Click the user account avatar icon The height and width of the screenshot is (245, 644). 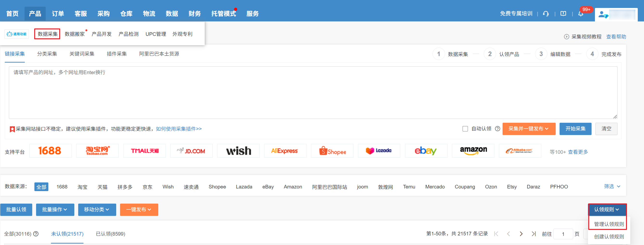tap(603, 15)
